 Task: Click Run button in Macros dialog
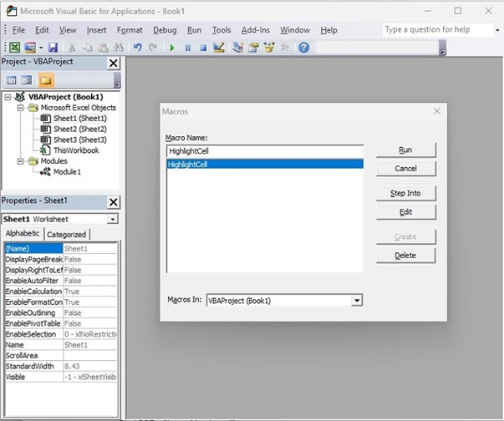click(x=405, y=150)
